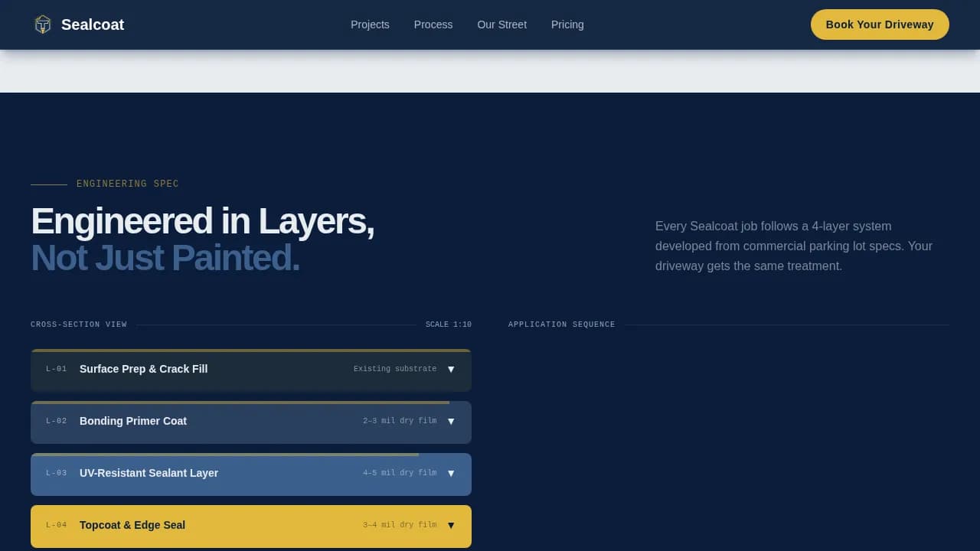This screenshot has height=551, width=980.
Task: Click the Engineered in Layers heading
Action: tap(202, 221)
